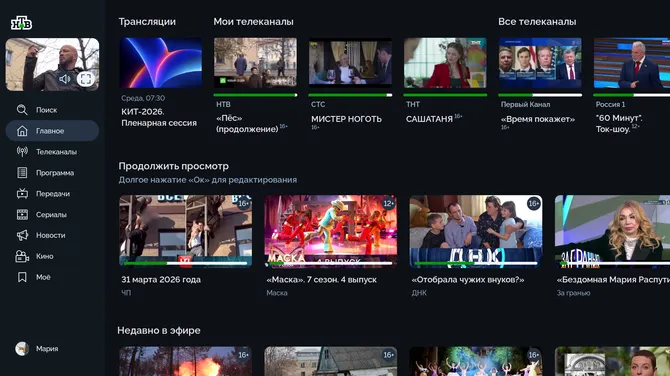
Task: Click the TV icon for Передачи
Action: (x=22, y=194)
